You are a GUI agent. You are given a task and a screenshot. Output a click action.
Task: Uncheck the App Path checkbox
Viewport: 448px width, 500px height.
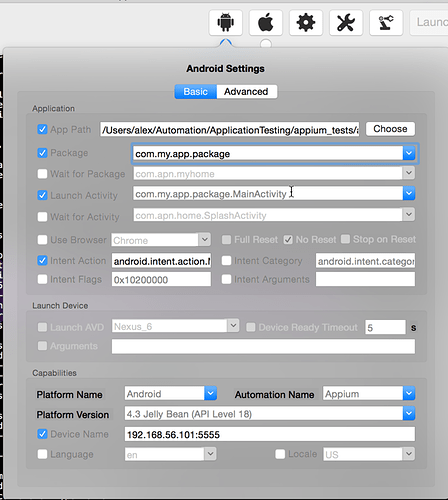coord(42,129)
